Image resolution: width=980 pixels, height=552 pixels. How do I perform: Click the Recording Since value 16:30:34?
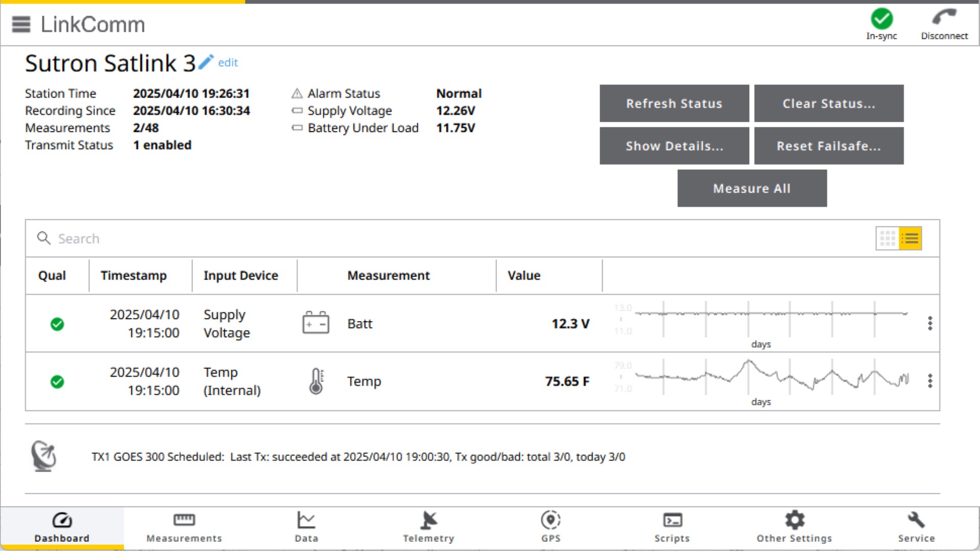192,110
